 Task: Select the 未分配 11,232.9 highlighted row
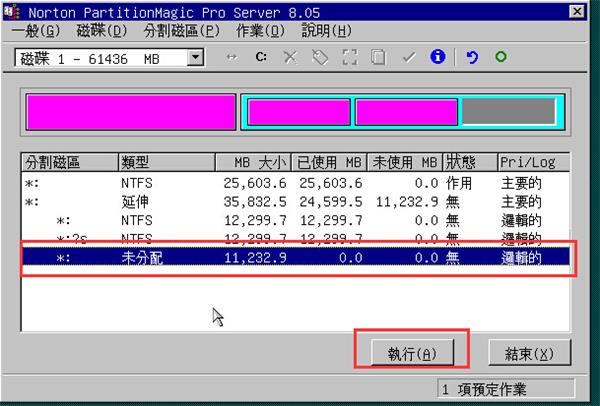tap(296, 257)
